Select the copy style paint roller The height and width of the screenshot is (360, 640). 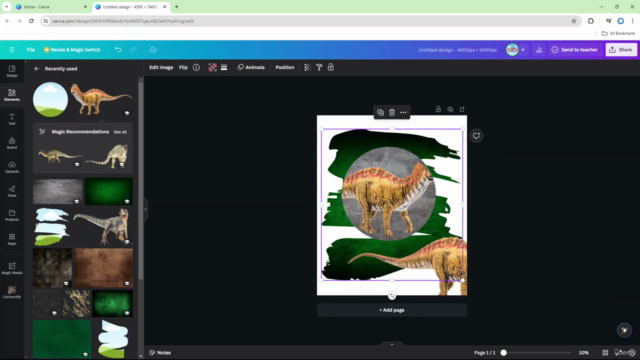coord(319,67)
